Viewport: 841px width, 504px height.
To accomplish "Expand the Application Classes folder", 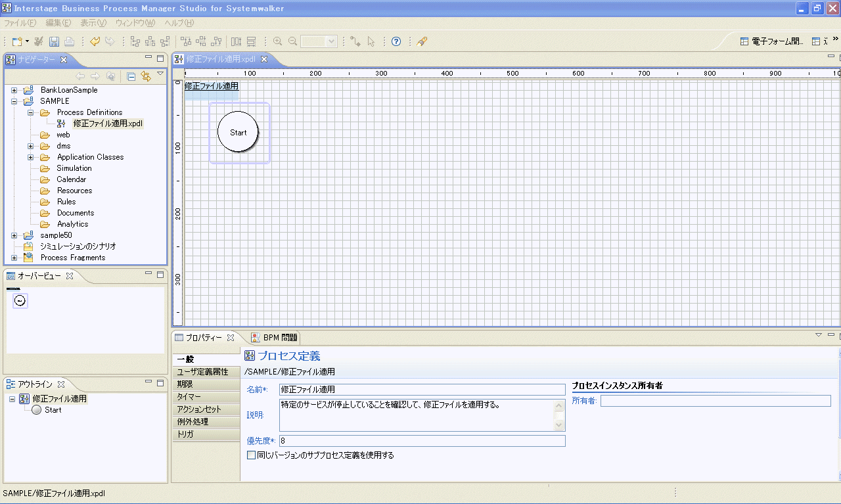I will (30, 157).
